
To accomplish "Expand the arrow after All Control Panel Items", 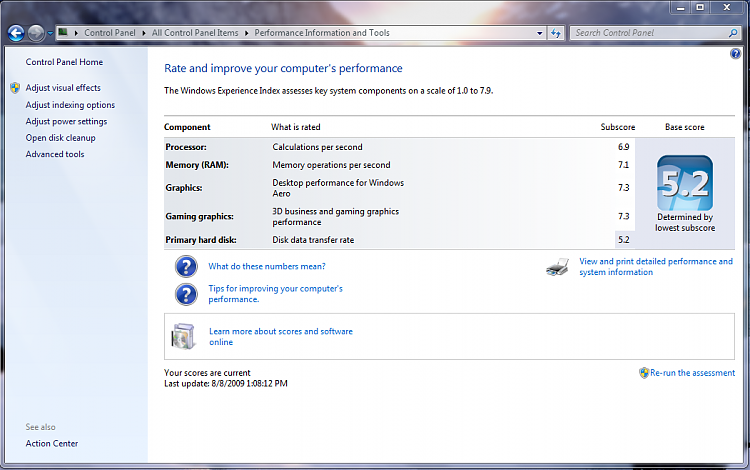I will pyautogui.click(x=246, y=33).
